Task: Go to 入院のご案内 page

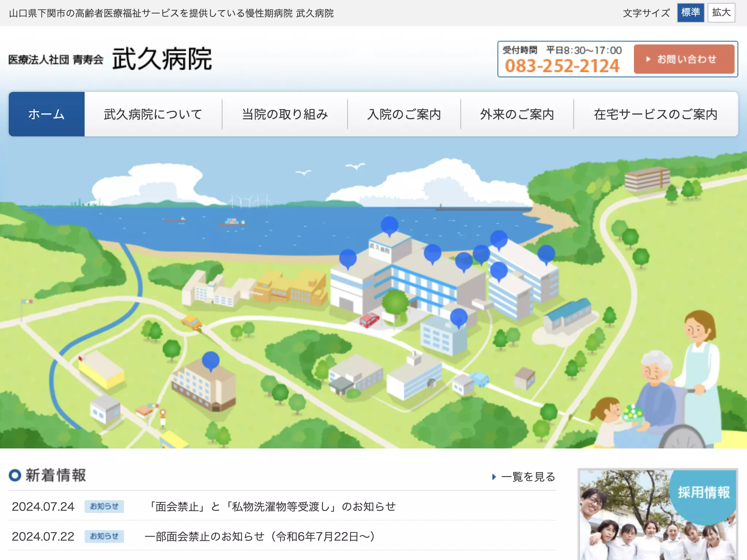Action: pos(404,114)
